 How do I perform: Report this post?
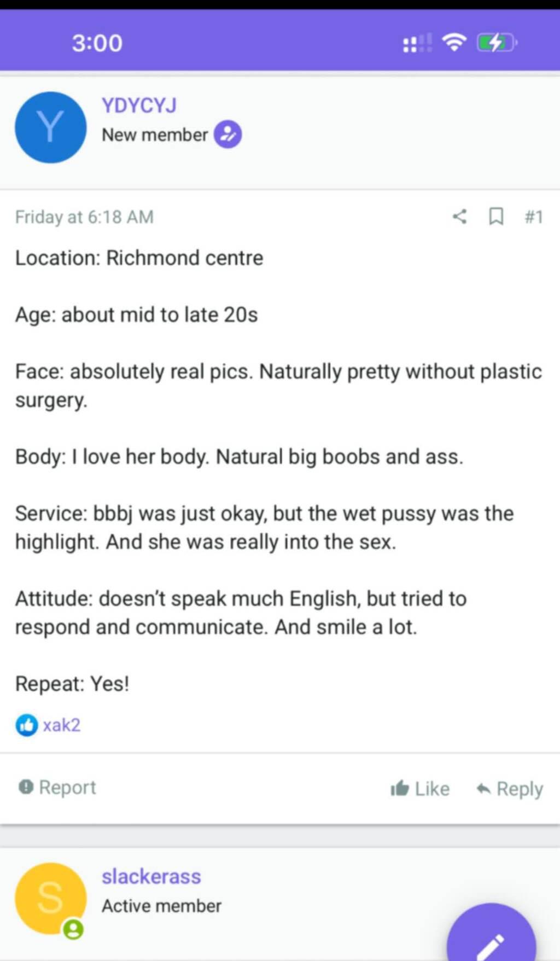click(57, 788)
